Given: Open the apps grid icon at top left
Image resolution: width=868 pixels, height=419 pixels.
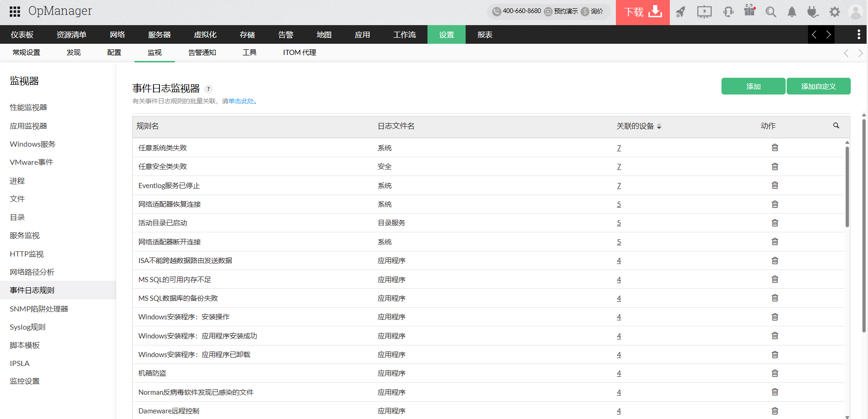Looking at the screenshot, I should pos(14,12).
